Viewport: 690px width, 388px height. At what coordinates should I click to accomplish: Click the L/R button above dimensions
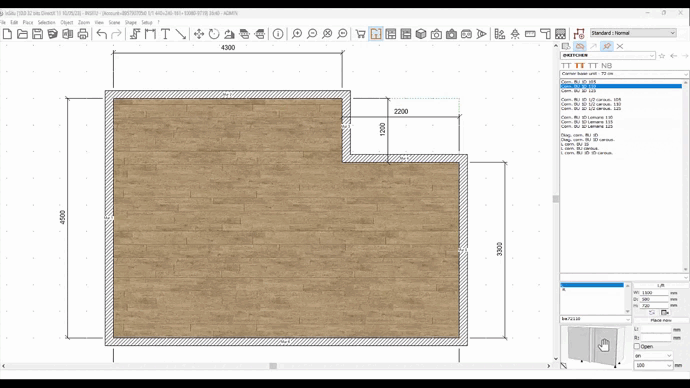tap(661, 286)
